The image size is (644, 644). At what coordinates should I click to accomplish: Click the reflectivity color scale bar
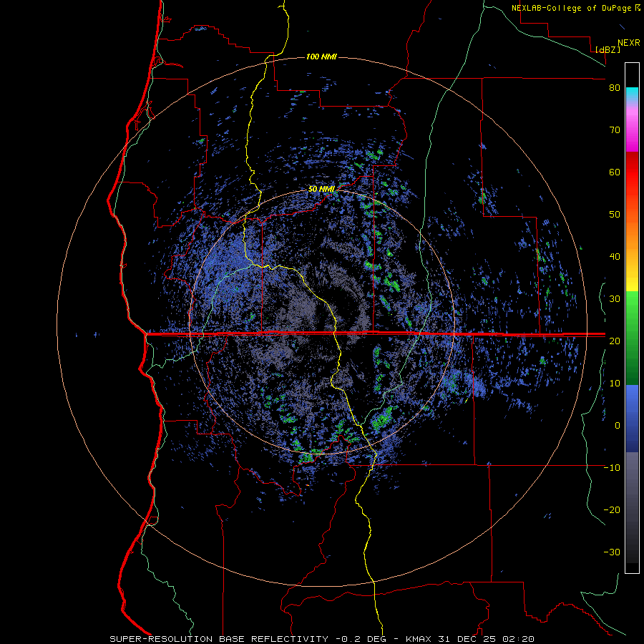632,318
